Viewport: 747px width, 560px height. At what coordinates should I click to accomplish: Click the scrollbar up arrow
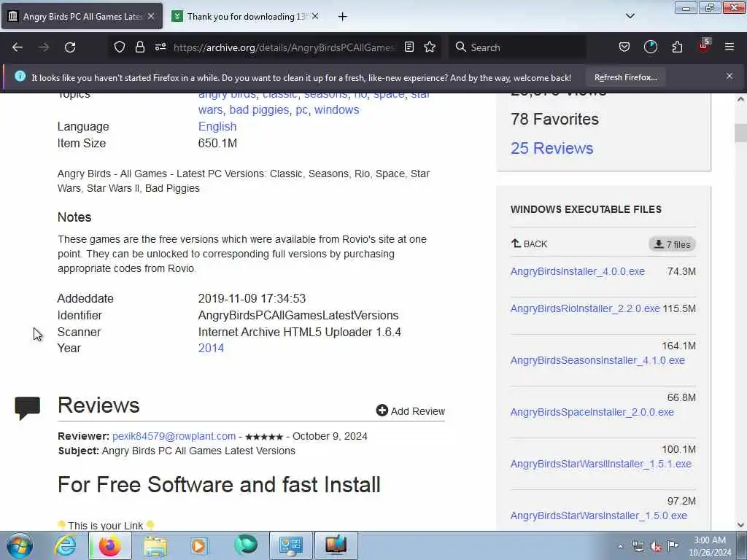tap(740, 99)
